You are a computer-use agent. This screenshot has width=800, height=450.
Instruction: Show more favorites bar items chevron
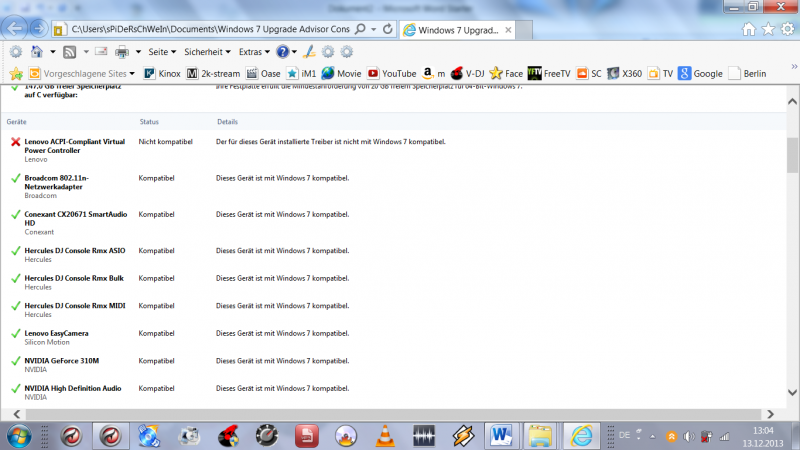click(794, 67)
